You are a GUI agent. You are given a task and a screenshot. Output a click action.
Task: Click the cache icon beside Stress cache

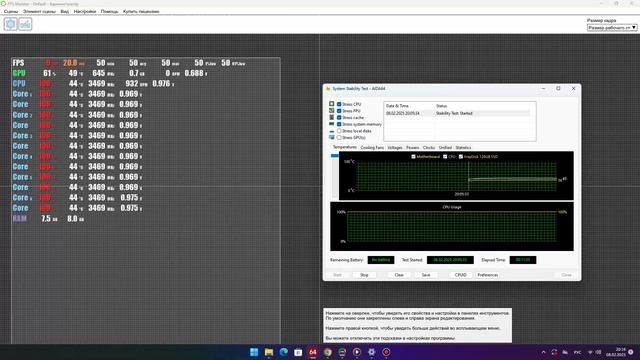pyautogui.click(x=331, y=117)
